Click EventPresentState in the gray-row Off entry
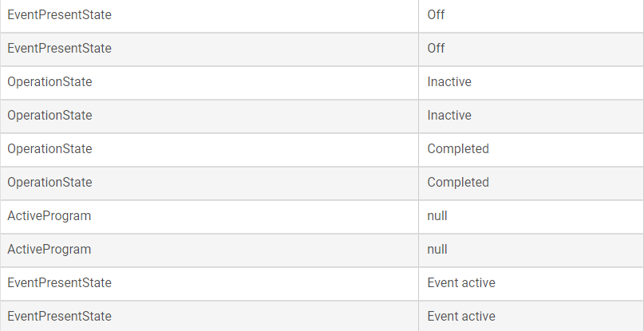The image size is (644, 331). (x=59, y=49)
